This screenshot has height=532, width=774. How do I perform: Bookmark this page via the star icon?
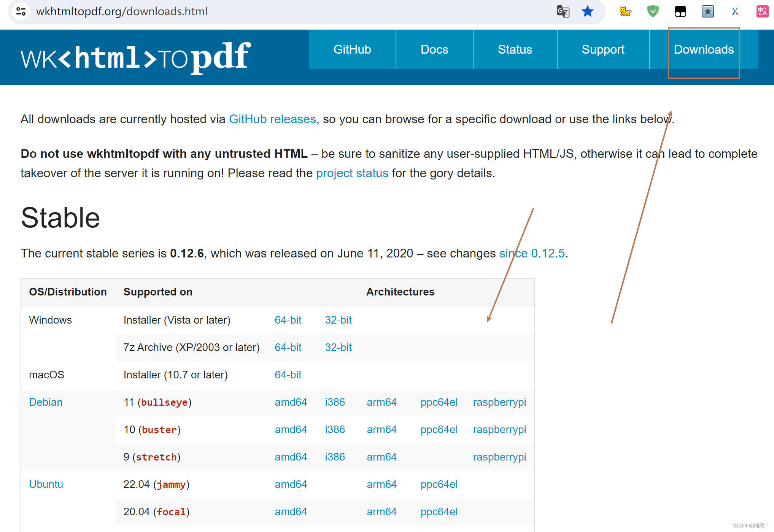(x=588, y=11)
